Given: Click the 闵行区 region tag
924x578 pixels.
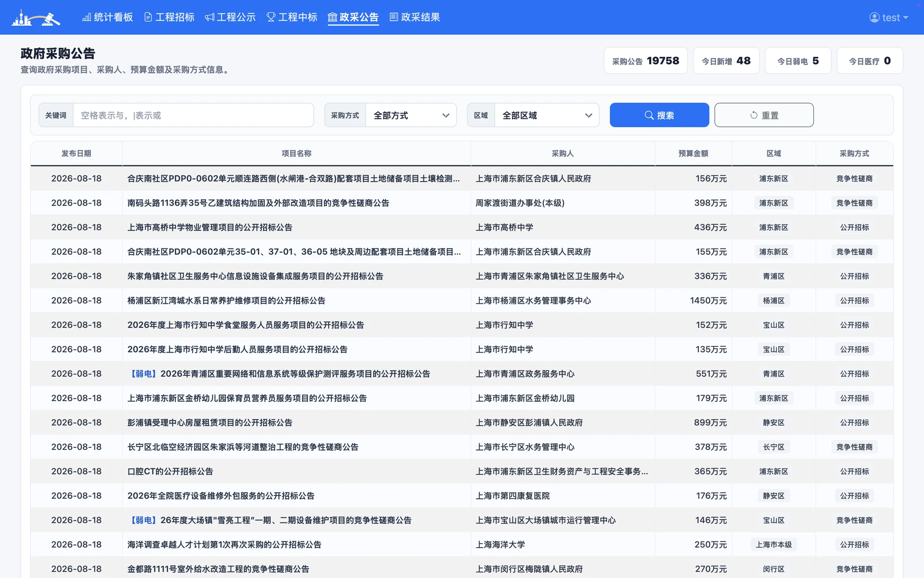Looking at the screenshot, I should pyautogui.click(x=773, y=569).
